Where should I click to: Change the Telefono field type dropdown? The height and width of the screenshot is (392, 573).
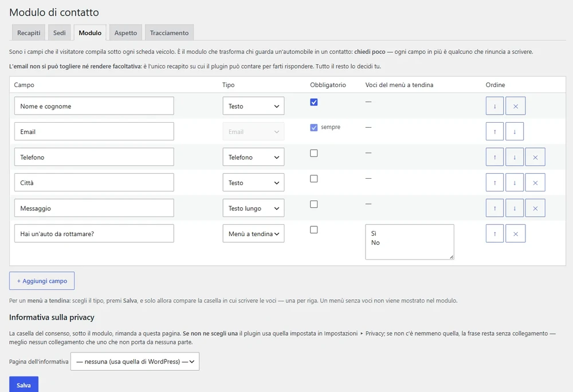[x=254, y=157]
